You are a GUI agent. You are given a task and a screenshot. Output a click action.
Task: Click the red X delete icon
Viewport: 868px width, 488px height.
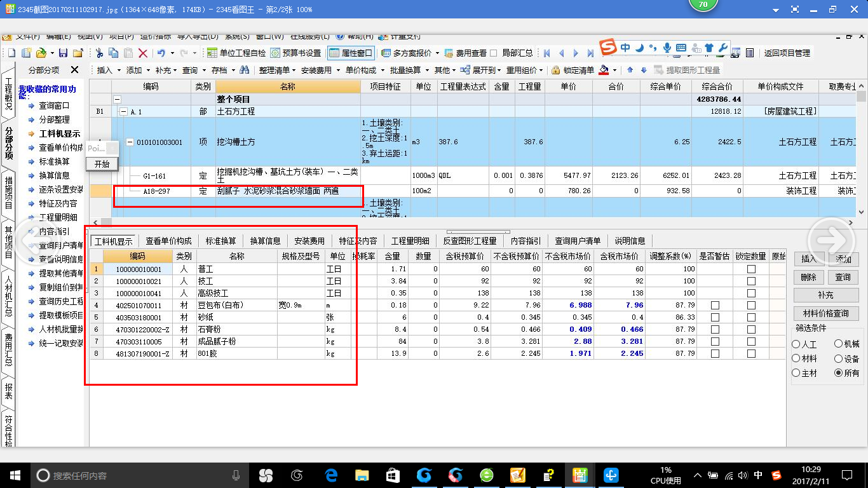click(x=143, y=53)
